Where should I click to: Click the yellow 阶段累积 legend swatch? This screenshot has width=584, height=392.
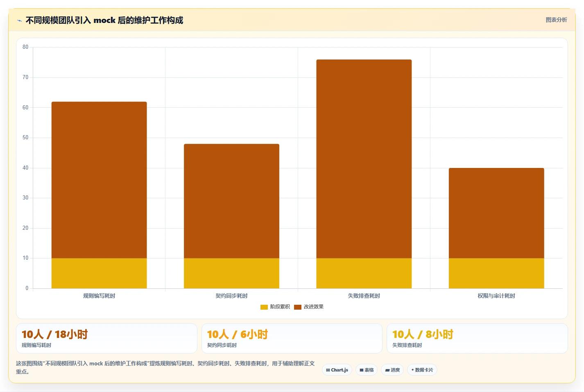264,307
